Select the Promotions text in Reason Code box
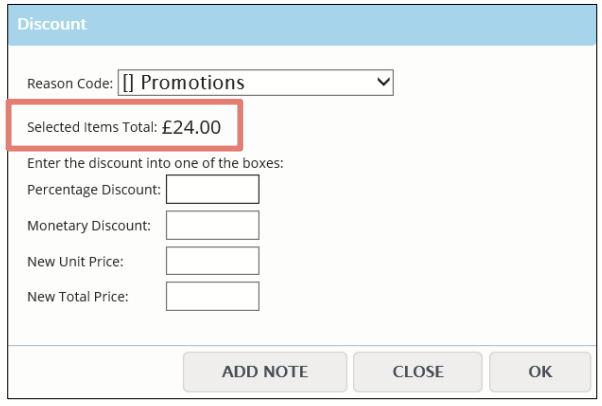 tap(192, 83)
